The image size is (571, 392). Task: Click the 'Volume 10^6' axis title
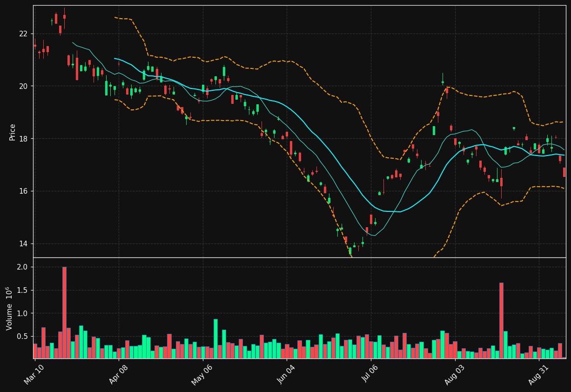9,308
